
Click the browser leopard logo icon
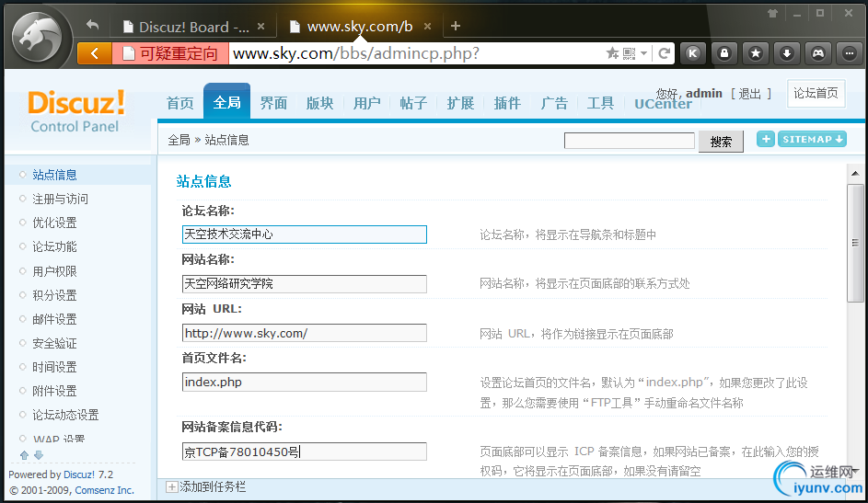point(38,38)
